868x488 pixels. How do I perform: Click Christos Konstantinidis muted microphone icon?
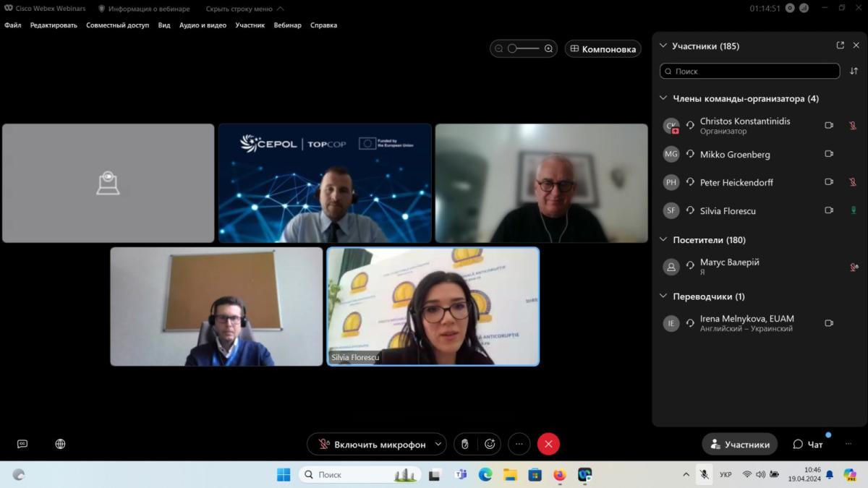pos(853,126)
